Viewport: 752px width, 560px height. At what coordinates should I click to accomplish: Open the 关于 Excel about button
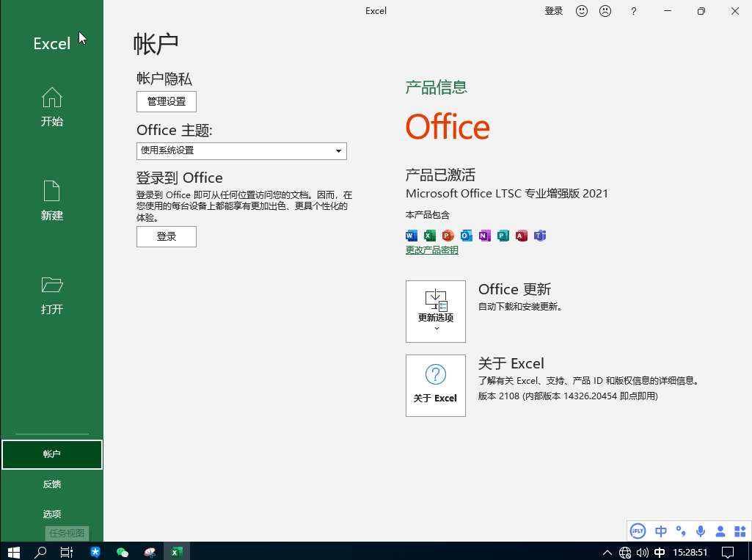[436, 385]
